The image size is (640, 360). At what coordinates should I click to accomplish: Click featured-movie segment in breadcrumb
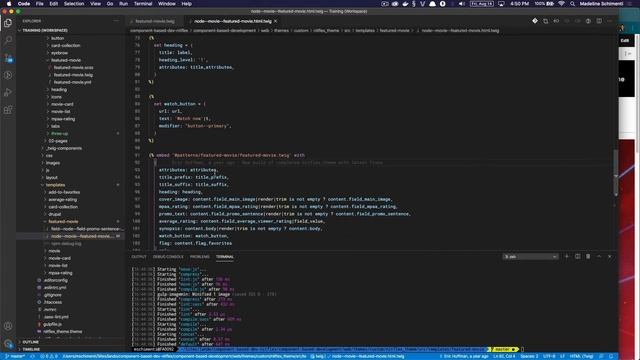(x=394, y=30)
